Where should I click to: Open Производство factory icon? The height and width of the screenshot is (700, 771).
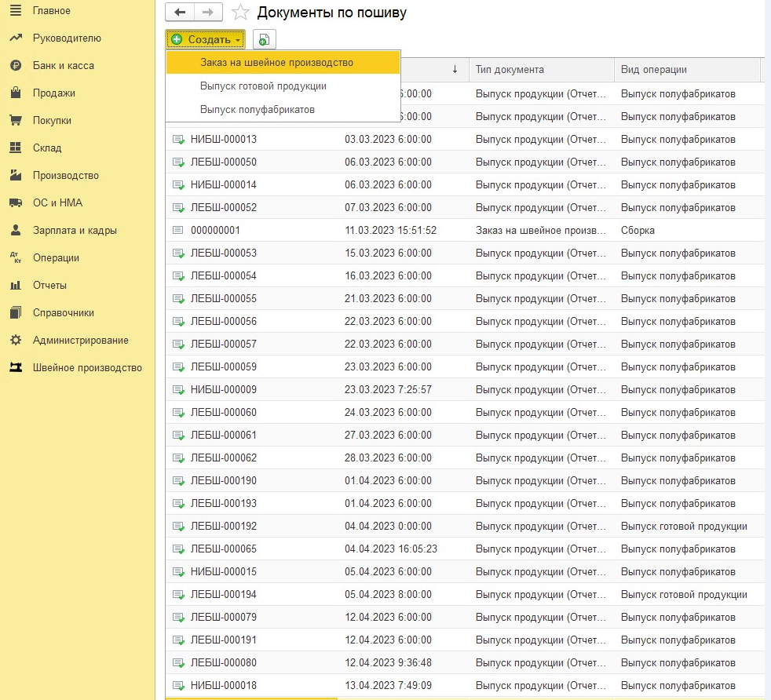pos(16,175)
